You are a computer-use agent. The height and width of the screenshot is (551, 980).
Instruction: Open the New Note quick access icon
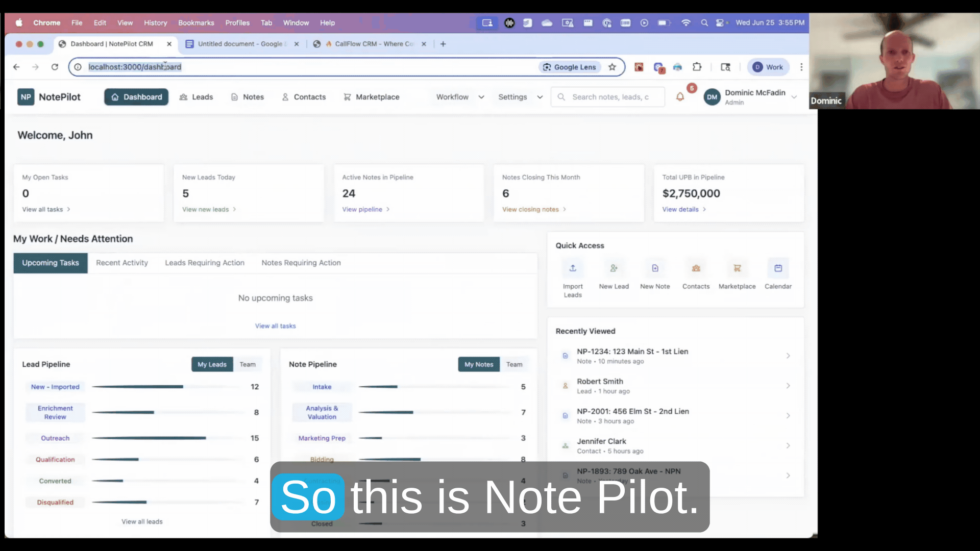click(x=655, y=268)
